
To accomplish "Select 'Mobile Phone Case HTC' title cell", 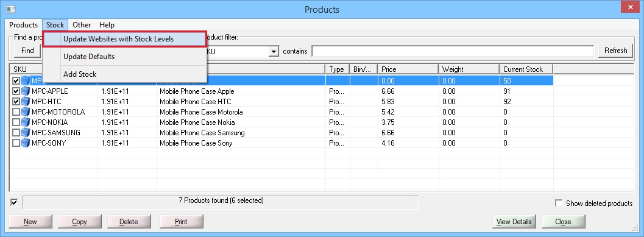I will pos(195,102).
